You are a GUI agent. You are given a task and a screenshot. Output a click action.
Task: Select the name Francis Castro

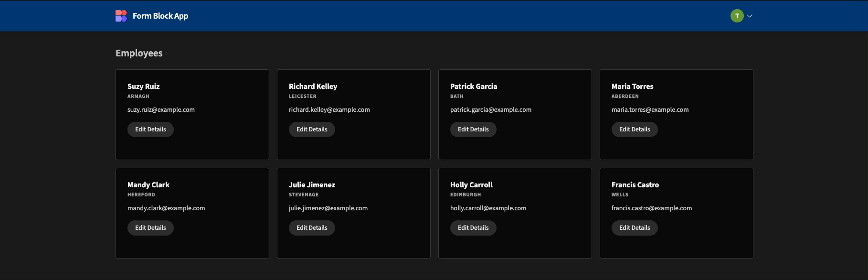pyautogui.click(x=635, y=185)
